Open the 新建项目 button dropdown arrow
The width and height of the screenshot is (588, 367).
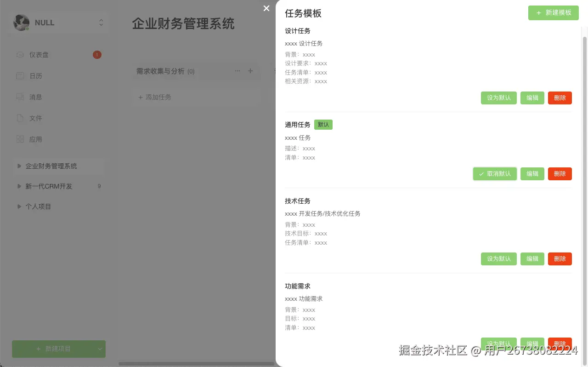(99, 349)
